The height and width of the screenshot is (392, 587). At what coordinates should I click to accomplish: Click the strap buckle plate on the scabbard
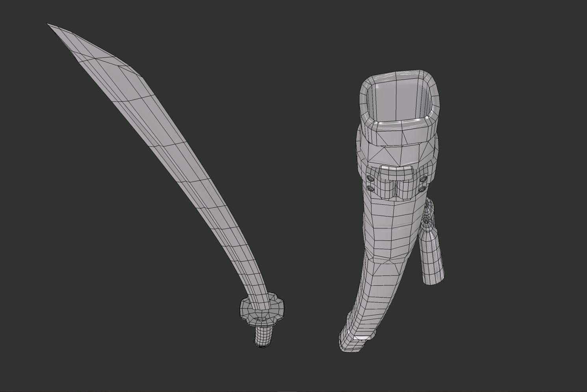[x=396, y=182]
